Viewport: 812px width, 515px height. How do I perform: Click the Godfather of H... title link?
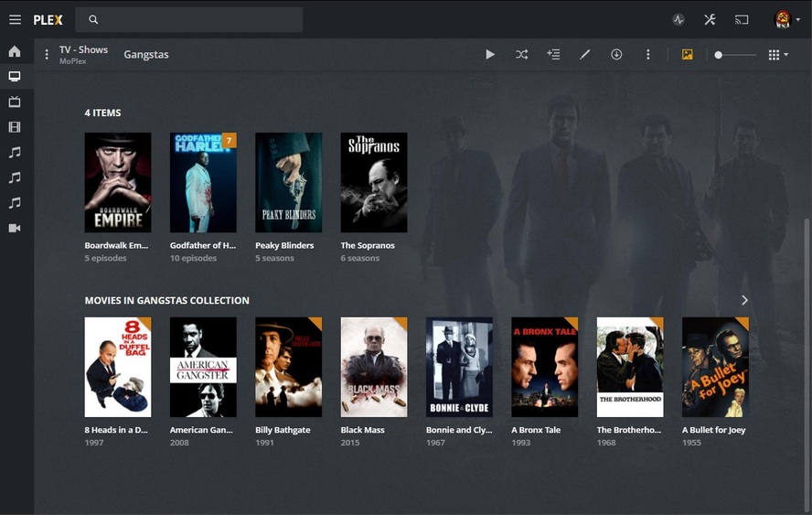pos(203,245)
